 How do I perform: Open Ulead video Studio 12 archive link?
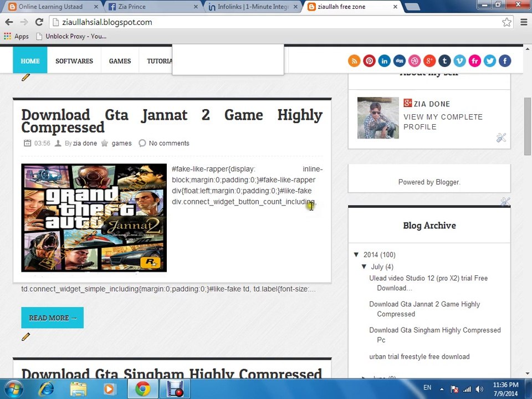pyautogui.click(x=428, y=283)
